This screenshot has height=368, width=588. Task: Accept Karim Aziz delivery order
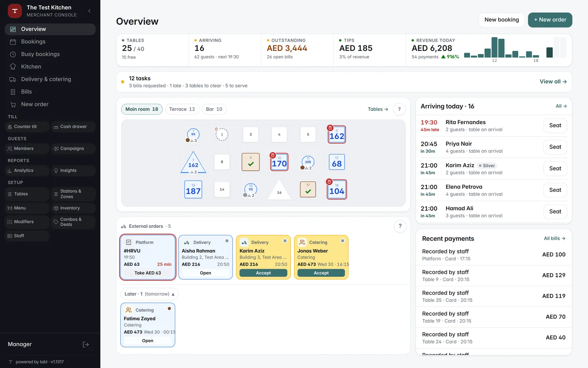click(263, 273)
